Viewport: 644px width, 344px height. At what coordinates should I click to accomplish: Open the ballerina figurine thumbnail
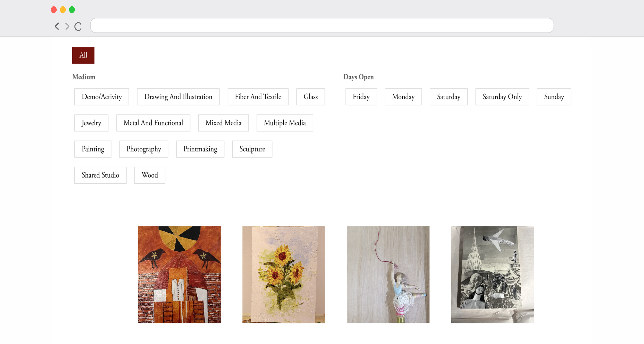pos(388,275)
